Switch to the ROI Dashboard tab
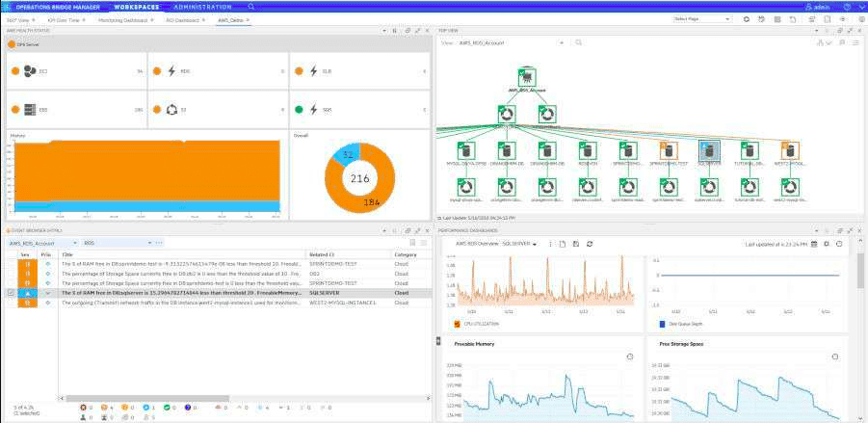 185,20
